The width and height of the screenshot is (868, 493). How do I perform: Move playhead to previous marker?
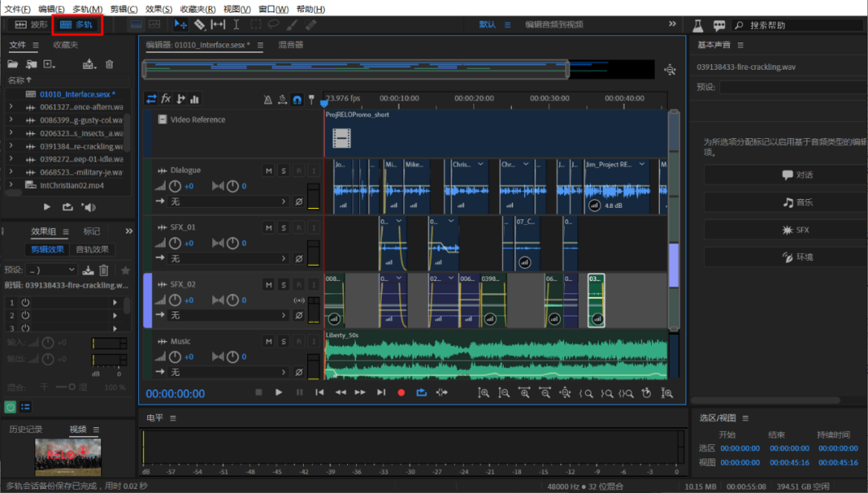[319, 393]
